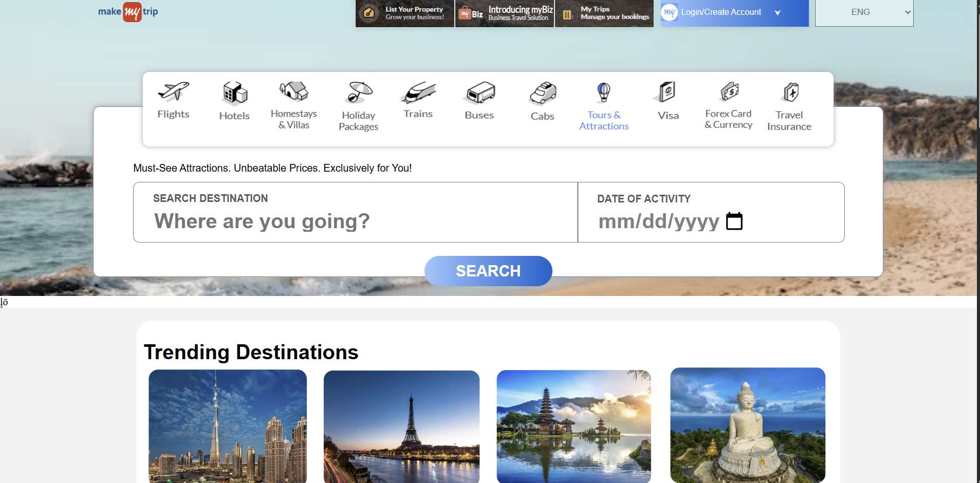Open the Eiffel Tower destination thumbnail
Image resolution: width=980 pixels, height=483 pixels.
(401, 426)
